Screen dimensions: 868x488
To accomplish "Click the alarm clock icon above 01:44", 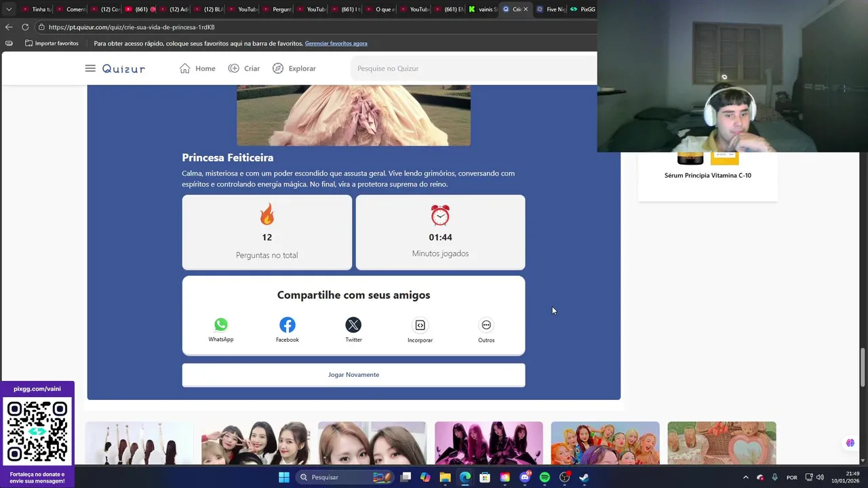I will [x=440, y=216].
